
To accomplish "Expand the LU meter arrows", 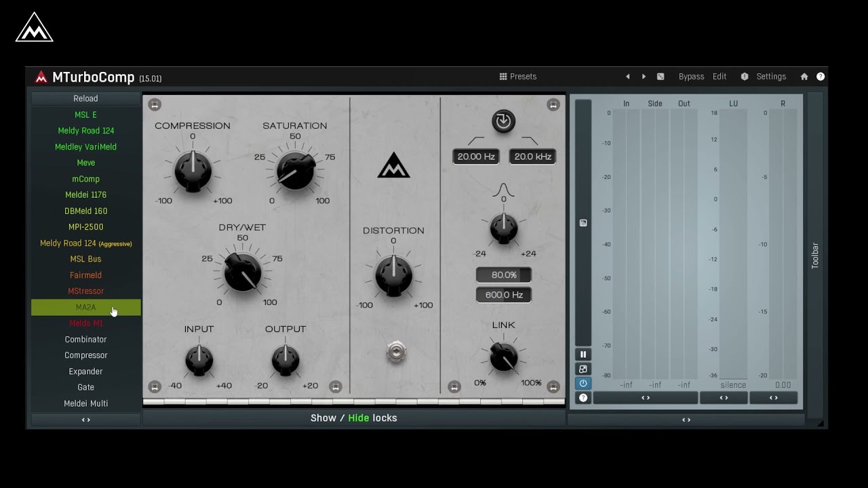I will (724, 398).
